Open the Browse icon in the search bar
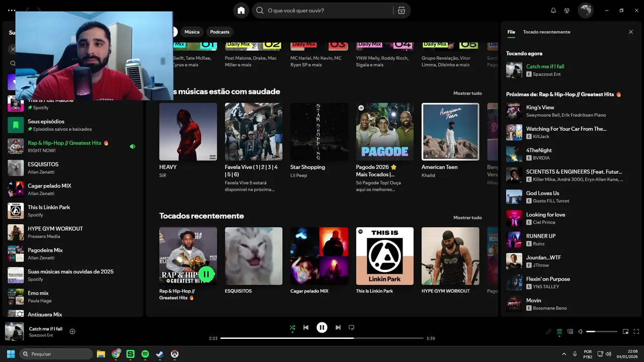 [x=401, y=10]
